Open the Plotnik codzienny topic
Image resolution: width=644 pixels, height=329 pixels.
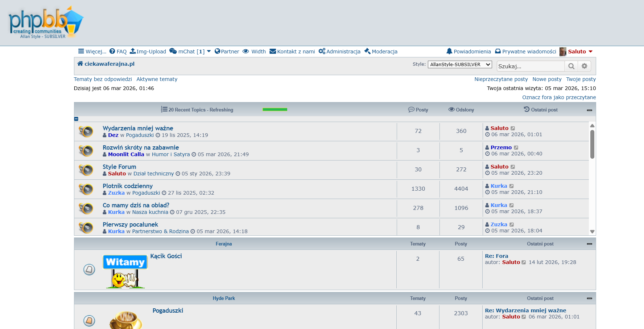pyautogui.click(x=128, y=186)
